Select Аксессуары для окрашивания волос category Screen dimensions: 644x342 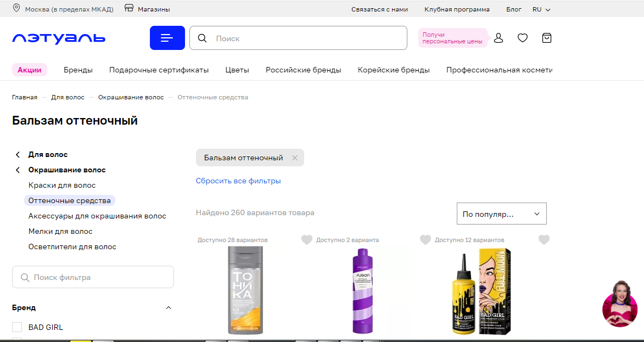(x=97, y=216)
